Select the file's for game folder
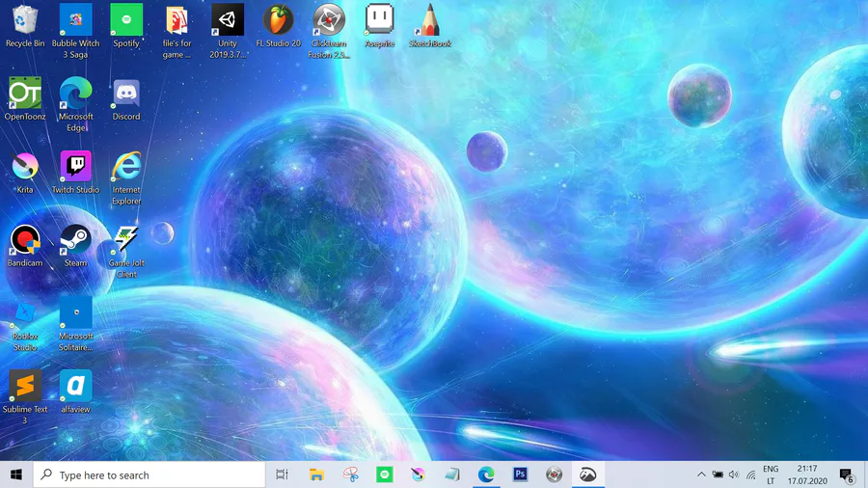The width and height of the screenshot is (868, 488). [176, 32]
